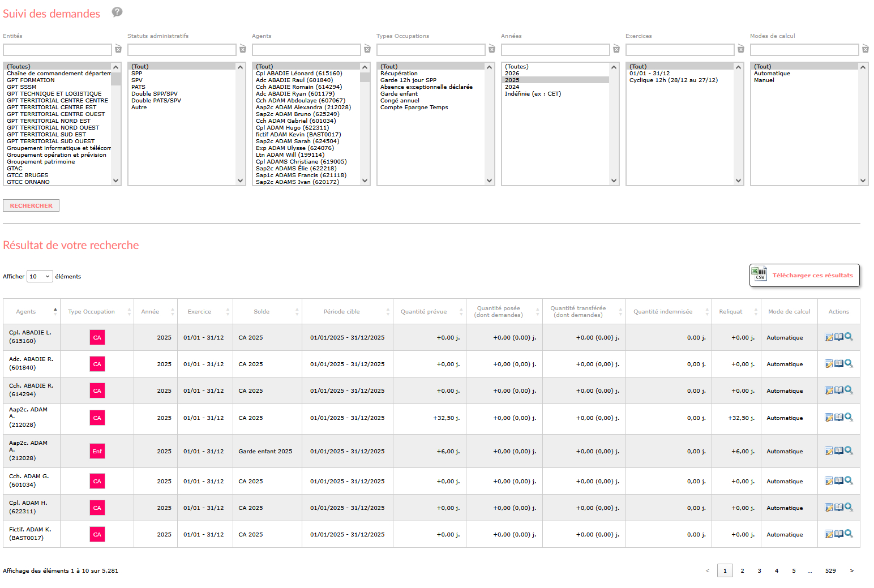Select year 2026 in the Années list

[x=556, y=73]
